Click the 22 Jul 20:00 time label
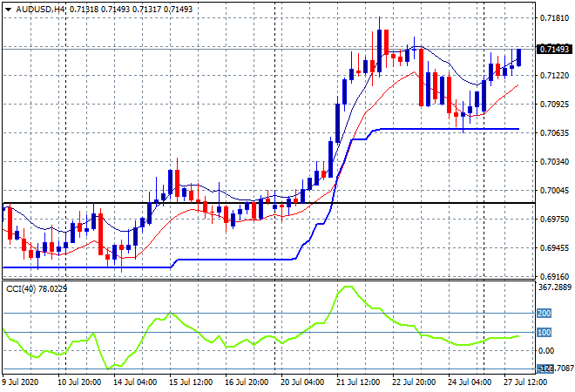Image resolution: width=575 pixels, height=392 pixels. click(414, 382)
